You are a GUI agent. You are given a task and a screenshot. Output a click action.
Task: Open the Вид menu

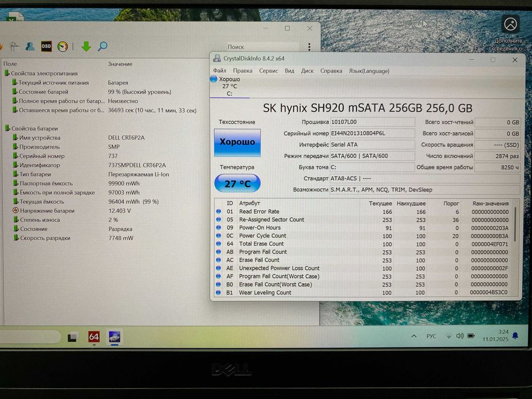coord(290,71)
